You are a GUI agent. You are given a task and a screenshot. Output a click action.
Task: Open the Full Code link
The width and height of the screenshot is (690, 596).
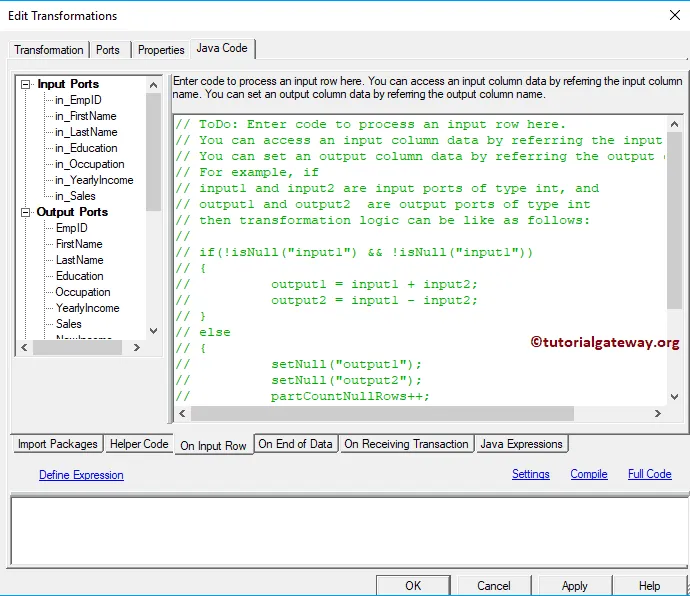(649, 474)
